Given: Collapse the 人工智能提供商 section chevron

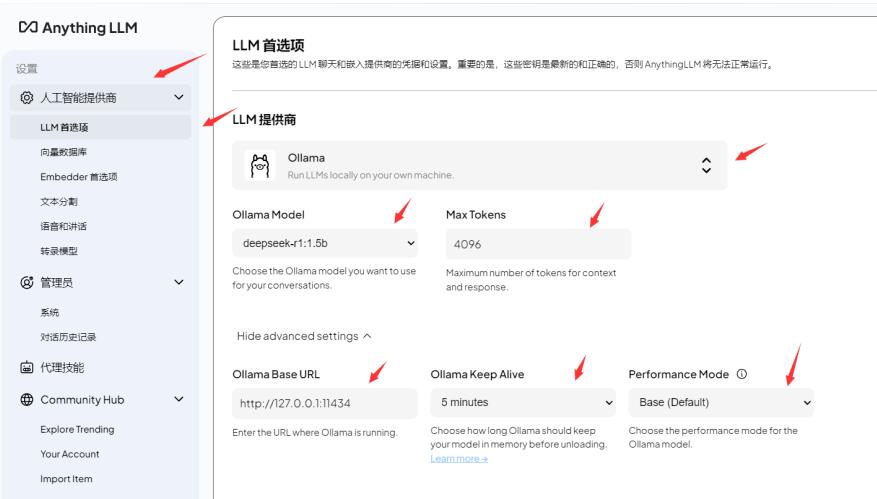Looking at the screenshot, I should [178, 97].
